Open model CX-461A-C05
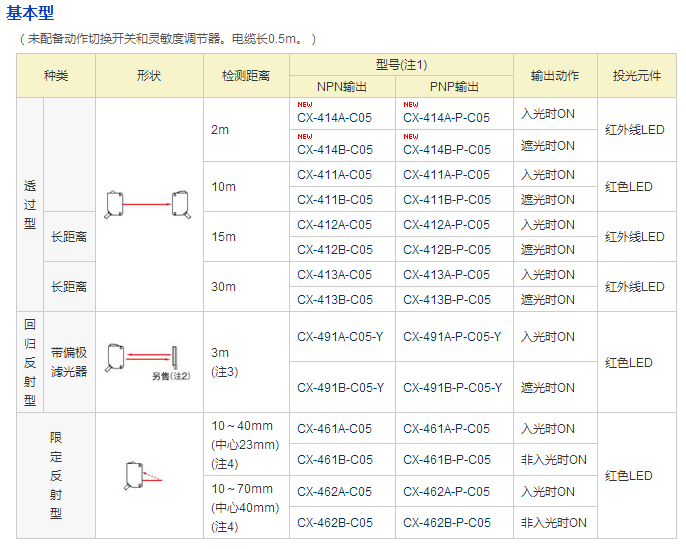 click(334, 429)
